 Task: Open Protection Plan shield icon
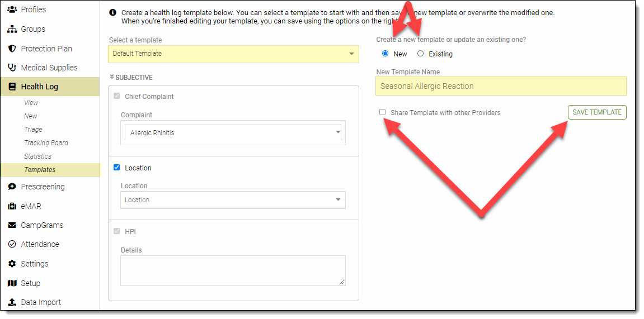click(x=12, y=49)
